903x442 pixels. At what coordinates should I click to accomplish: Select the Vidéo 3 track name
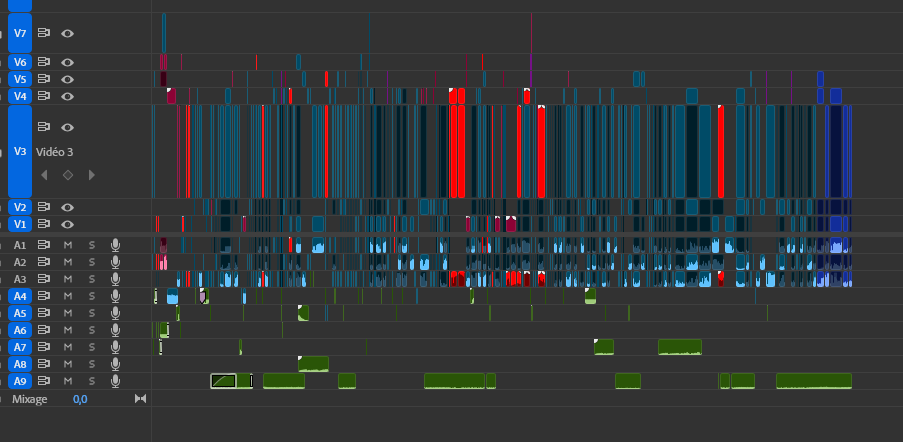tap(54, 152)
